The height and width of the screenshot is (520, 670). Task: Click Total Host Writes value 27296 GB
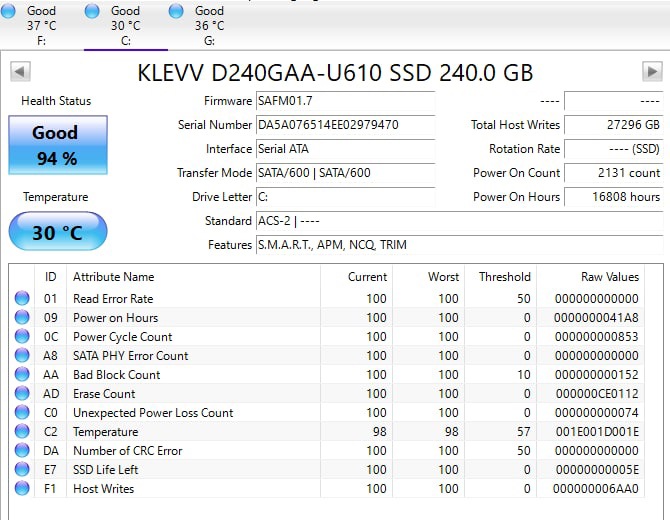[x=614, y=125]
